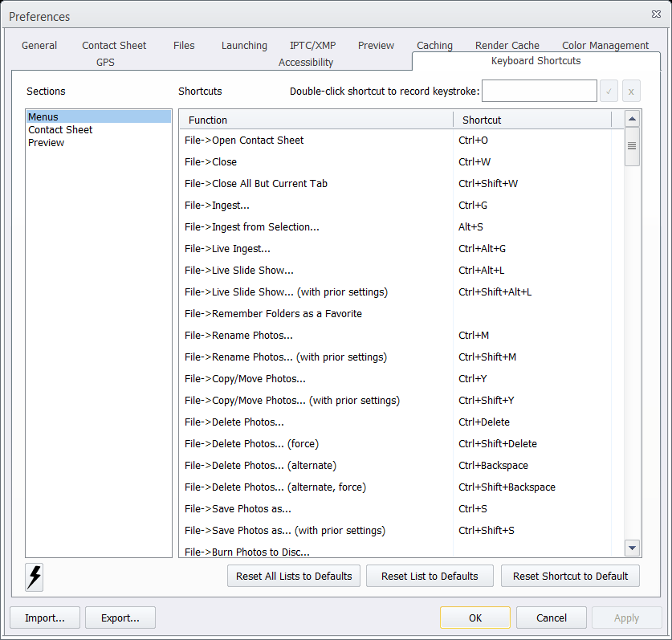Click Reset All Lists to Defaults
The image size is (672, 640).
(x=293, y=576)
